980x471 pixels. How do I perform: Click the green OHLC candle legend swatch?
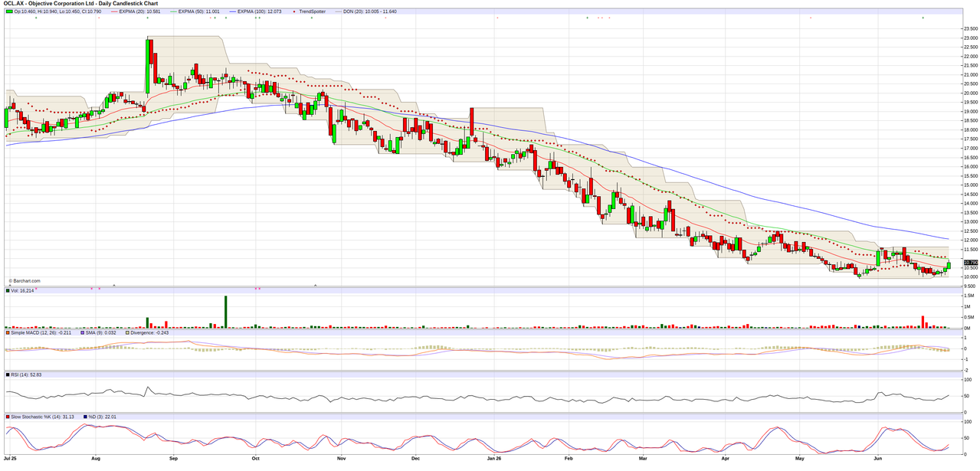point(9,11)
